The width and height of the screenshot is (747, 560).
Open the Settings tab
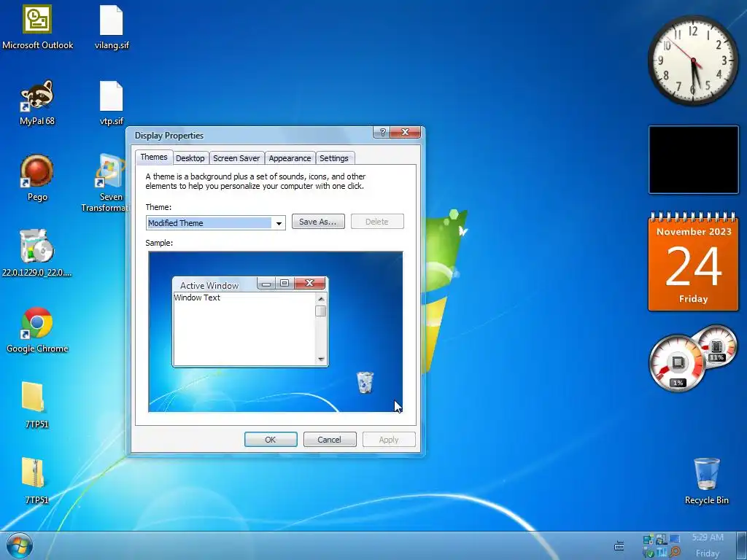tap(334, 158)
